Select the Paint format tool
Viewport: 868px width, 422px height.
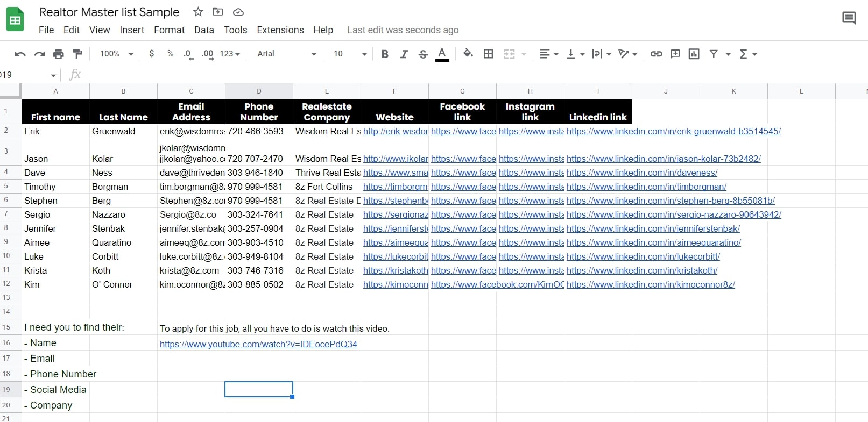[x=77, y=54]
